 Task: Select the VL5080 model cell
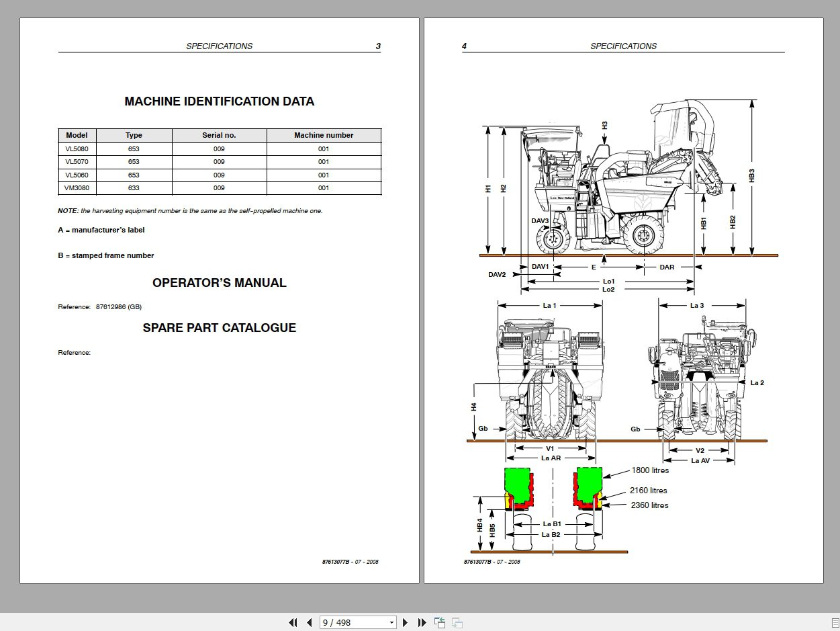click(77, 149)
